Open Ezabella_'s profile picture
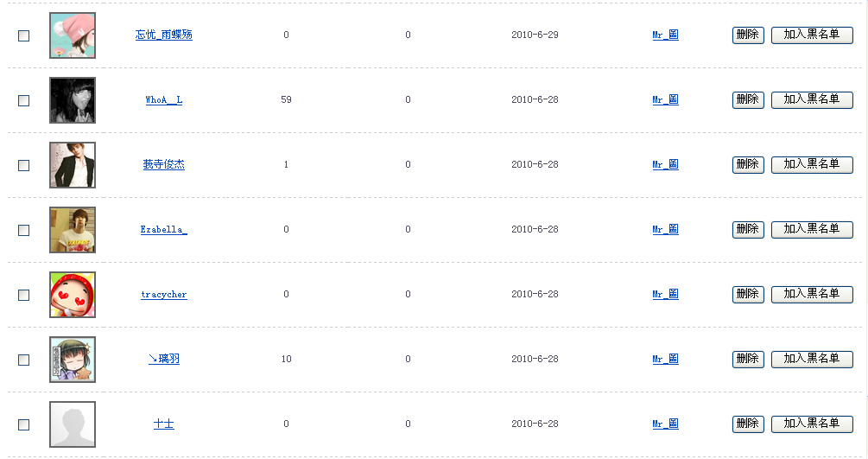The width and height of the screenshot is (868, 459). [73, 230]
